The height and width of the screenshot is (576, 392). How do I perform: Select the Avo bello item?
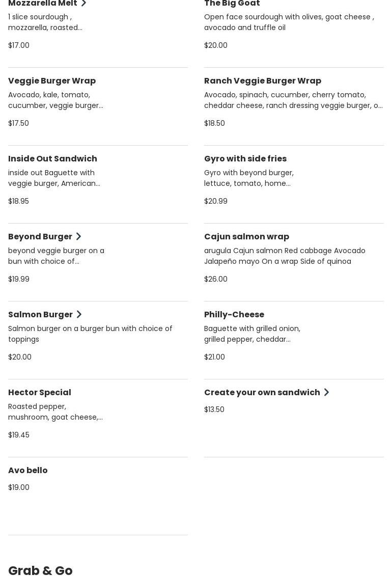pos(28,470)
